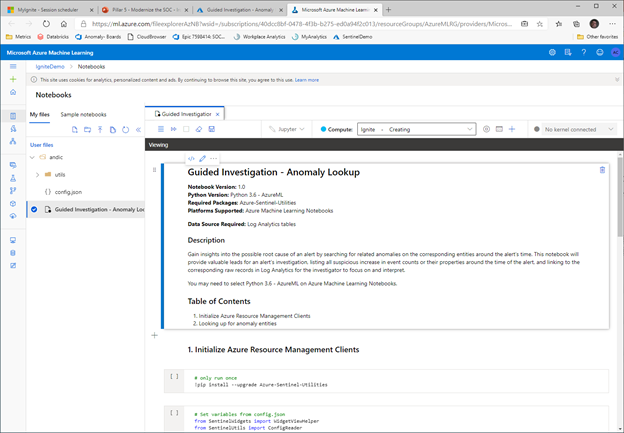
Task: Click the stop compute circle icon
Action: coord(486,129)
